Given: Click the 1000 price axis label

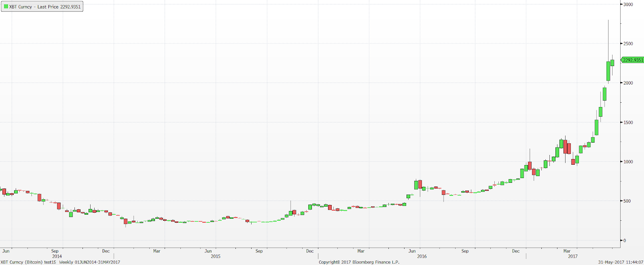Looking at the screenshot, I should point(628,162).
